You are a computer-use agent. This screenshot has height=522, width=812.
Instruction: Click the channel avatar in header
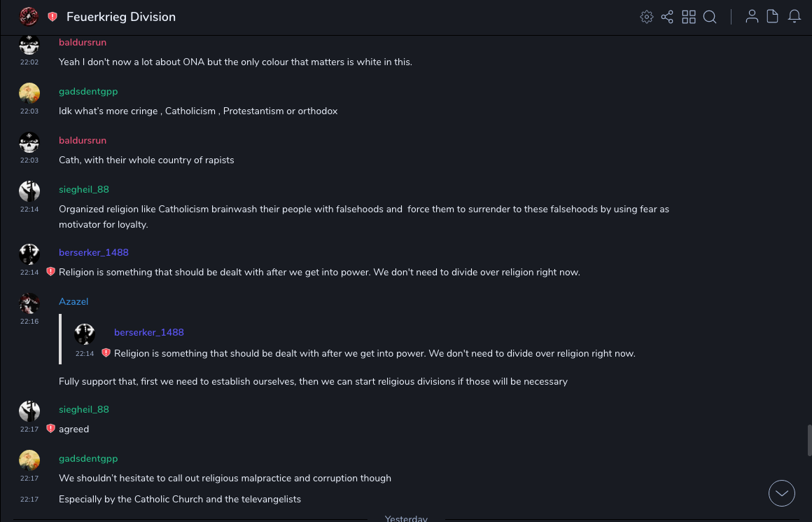[x=29, y=16]
